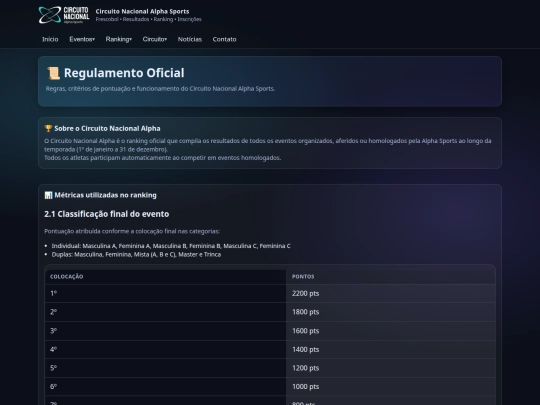This screenshot has width=540, height=405.
Task: Expand the Eventos dropdown menu
Action: 82,39
